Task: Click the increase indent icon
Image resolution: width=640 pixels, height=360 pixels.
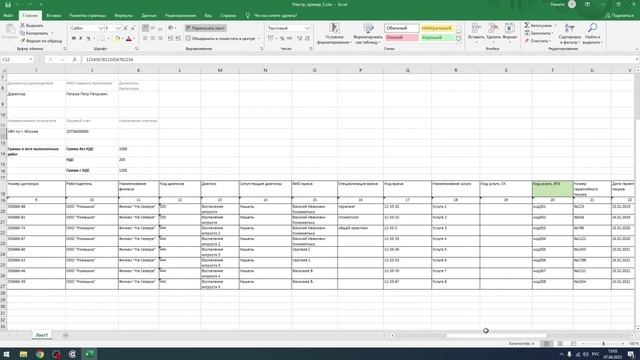Action: coord(178,38)
